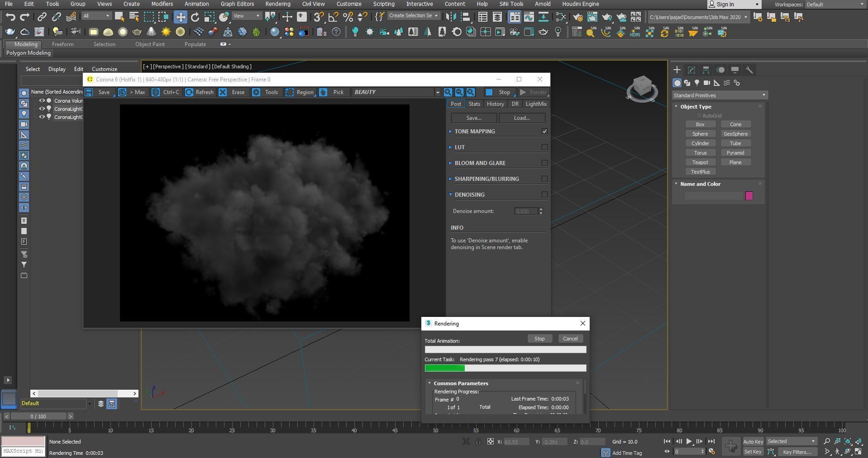The width and height of the screenshot is (868, 458).
Task: Open the Modify panel tab
Action: point(692,70)
